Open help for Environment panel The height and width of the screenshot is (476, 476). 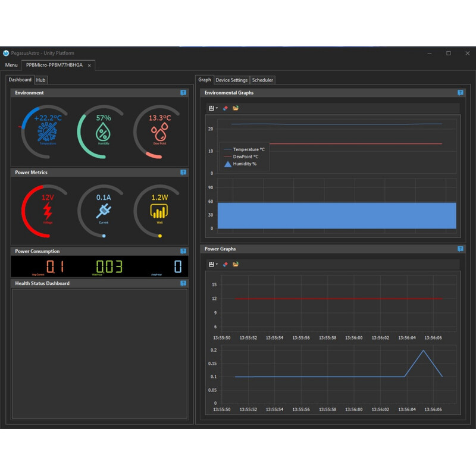pyautogui.click(x=183, y=93)
